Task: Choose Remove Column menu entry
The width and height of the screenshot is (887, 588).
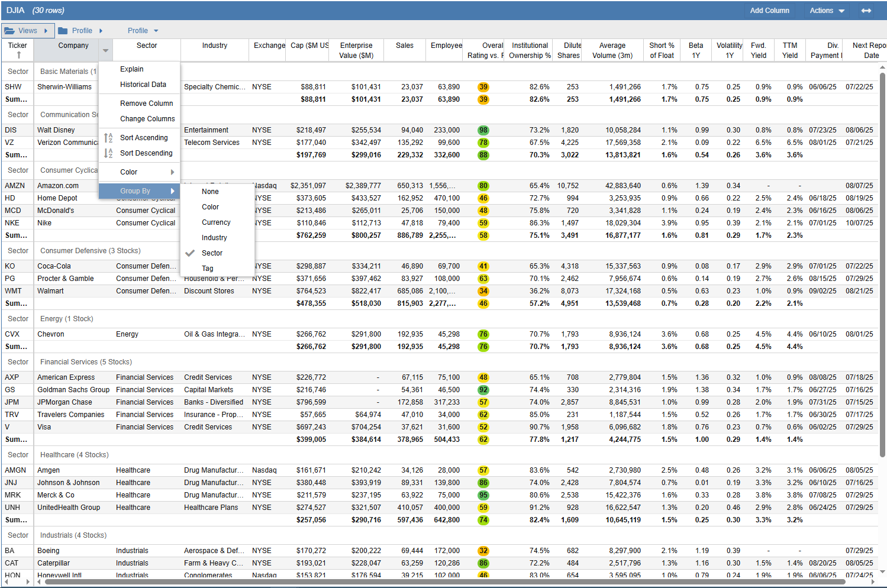Action: point(146,104)
